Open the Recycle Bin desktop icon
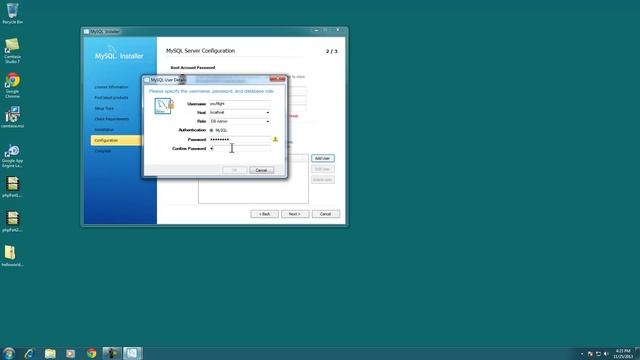The image size is (640, 360). coord(12,13)
